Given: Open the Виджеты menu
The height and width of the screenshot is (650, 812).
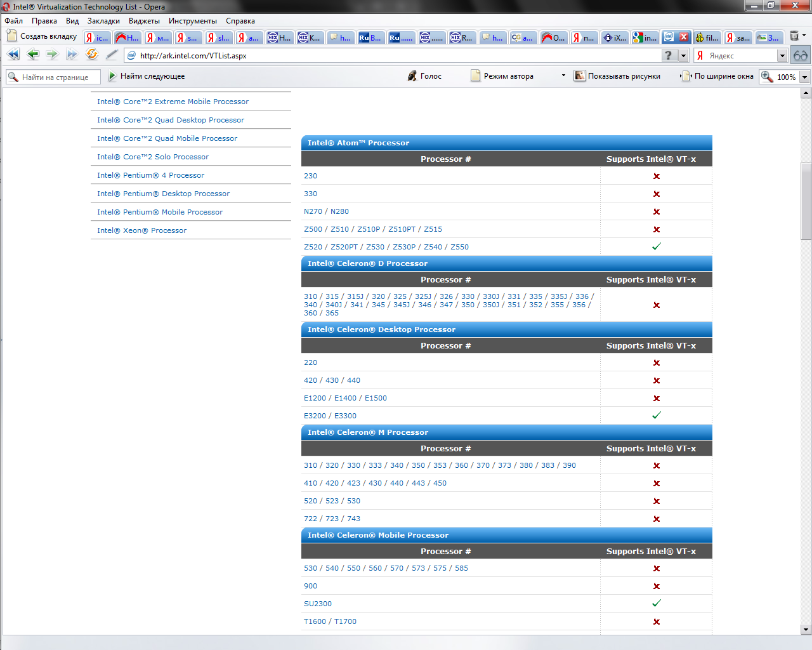Looking at the screenshot, I should click(x=144, y=21).
